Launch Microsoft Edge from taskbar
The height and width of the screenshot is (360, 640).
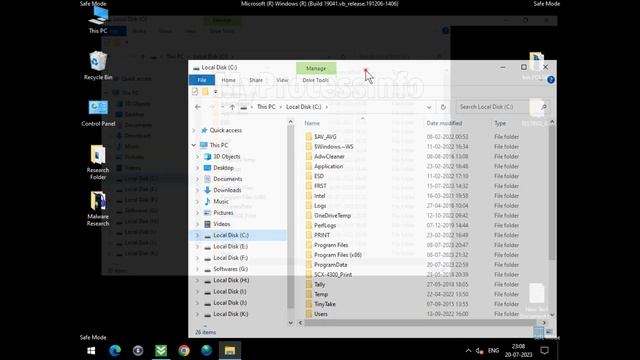pos(115,351)
